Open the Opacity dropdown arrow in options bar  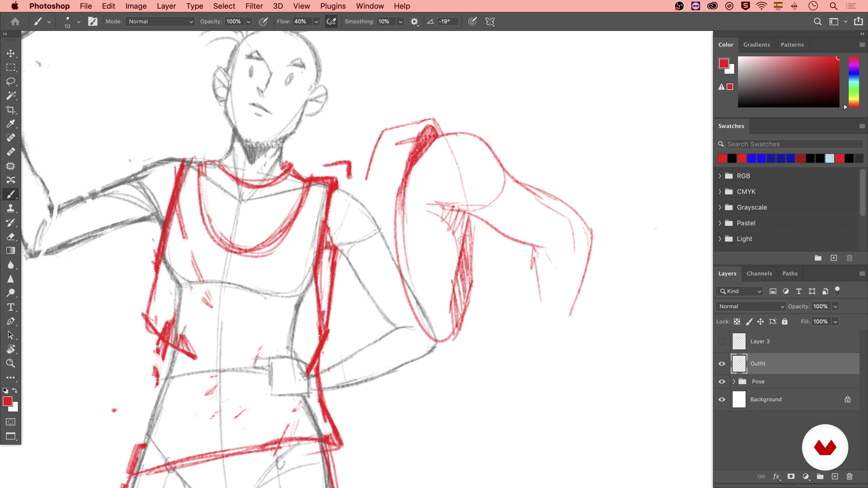[x=249, y=21]
